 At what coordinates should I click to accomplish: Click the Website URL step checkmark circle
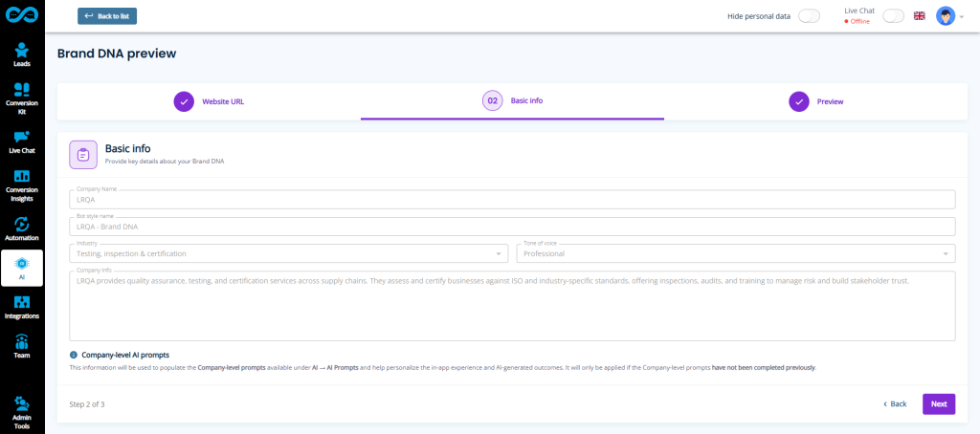click(184, 101)
